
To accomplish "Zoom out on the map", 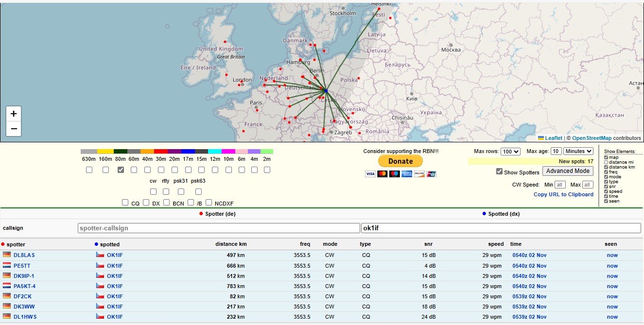I will 14,129.
